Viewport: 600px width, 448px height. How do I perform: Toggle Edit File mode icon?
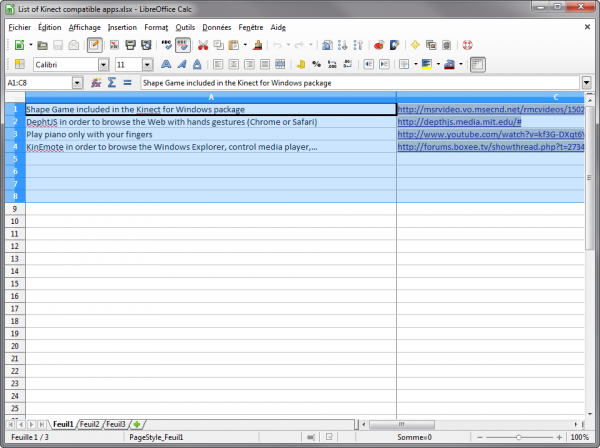click(x=94, y=45)
